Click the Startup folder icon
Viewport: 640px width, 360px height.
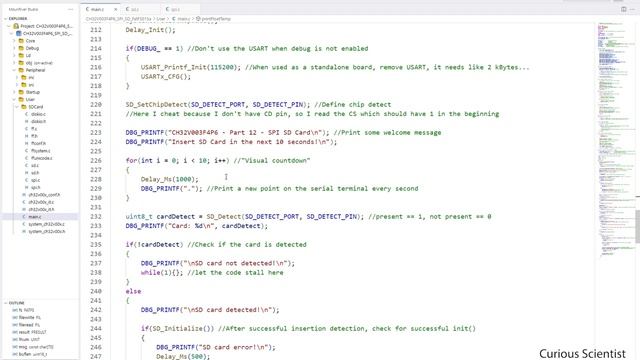click(21, 92)
